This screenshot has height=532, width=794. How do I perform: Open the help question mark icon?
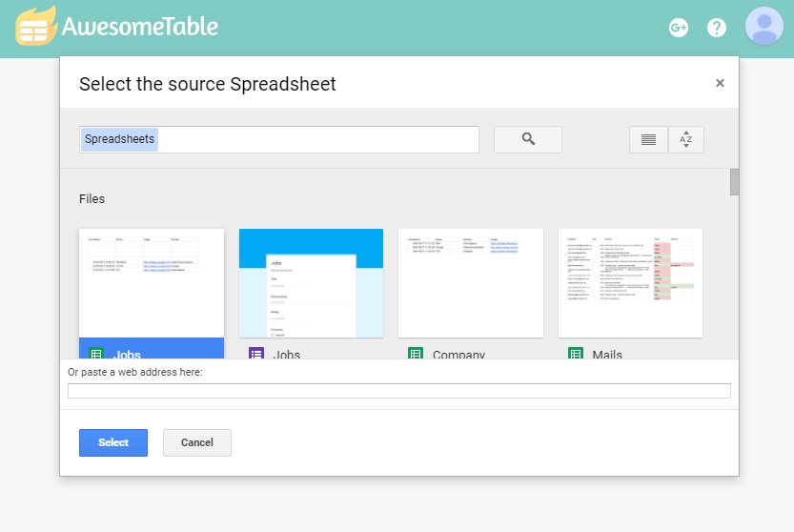click(x=717, y=28)
